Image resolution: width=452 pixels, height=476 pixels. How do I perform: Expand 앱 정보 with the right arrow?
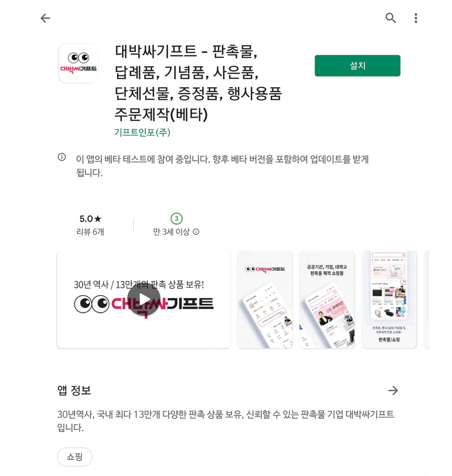(x=393, y=390)
